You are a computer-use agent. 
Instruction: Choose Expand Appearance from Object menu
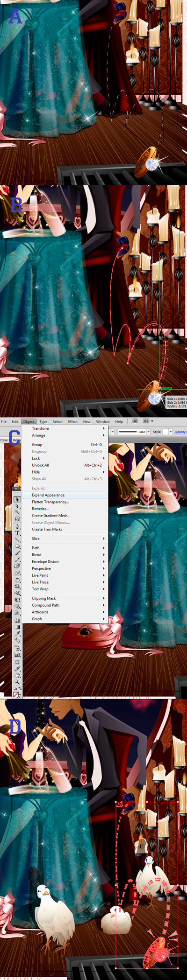(x=65, y=495)
